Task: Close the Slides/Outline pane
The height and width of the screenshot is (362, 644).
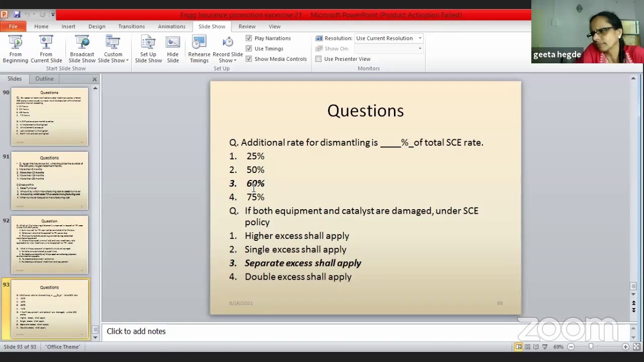Action: [95, 79]
